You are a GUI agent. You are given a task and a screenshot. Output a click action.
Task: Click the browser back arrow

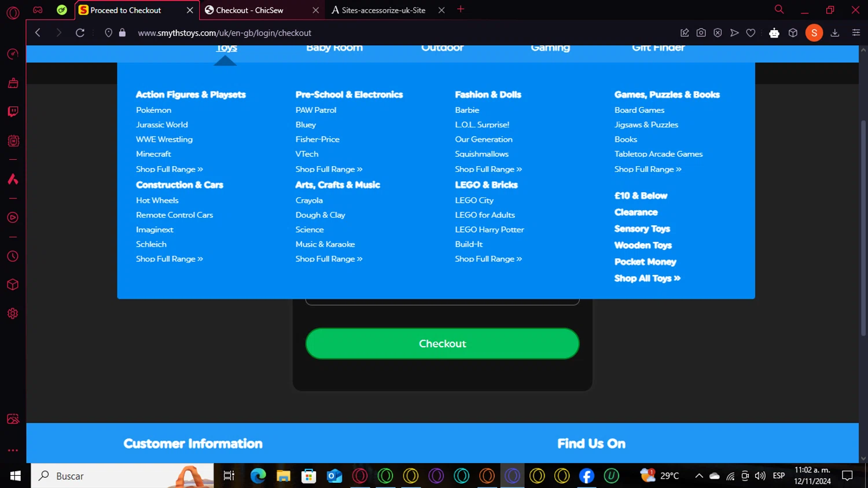(x=38, y=32)
